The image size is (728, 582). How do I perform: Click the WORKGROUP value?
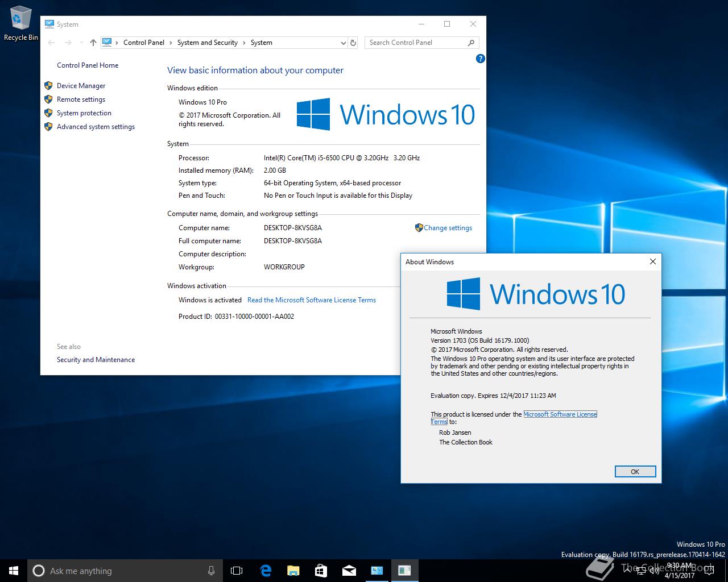[x=284, y=267]
